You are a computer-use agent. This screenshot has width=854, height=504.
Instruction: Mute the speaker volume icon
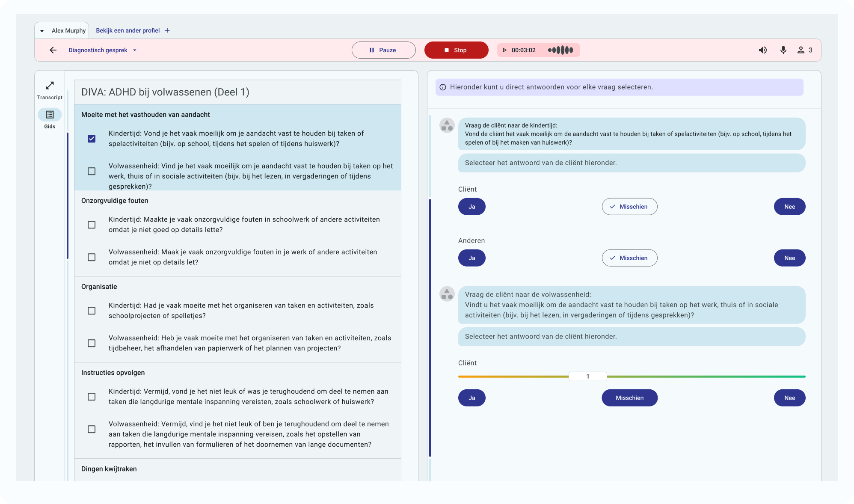click(762, 50)
